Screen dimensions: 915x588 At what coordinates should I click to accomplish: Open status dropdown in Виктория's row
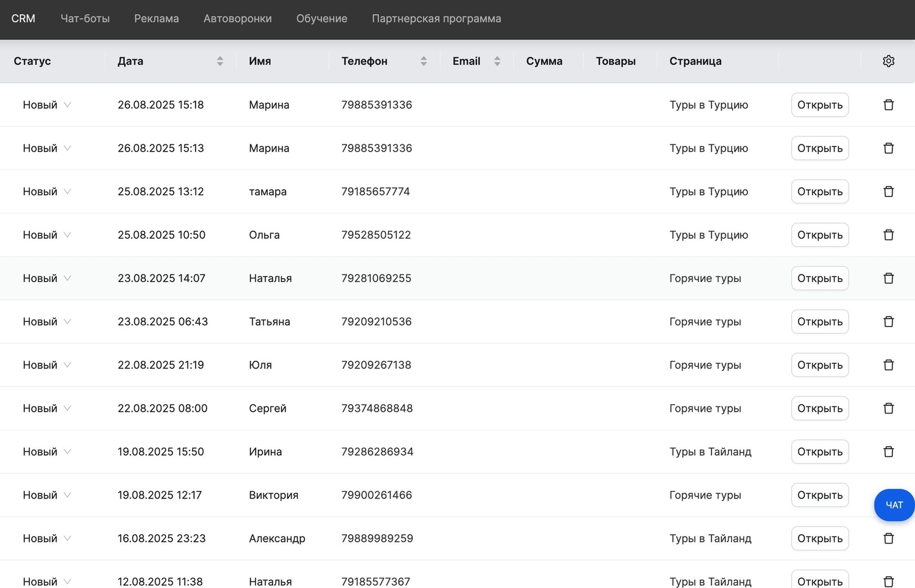coord(47,495)
